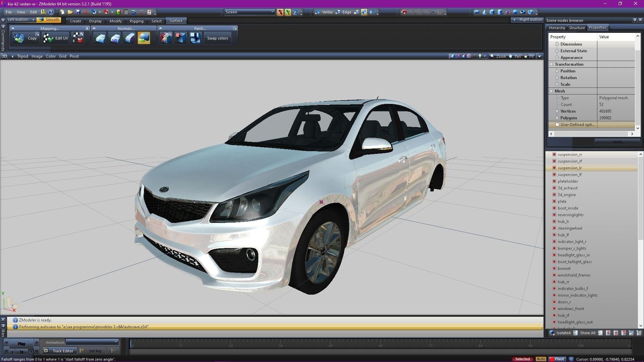Screen dimensions: 644x362
Task: Click the cone primitive icon
Action: coord(484,12)
